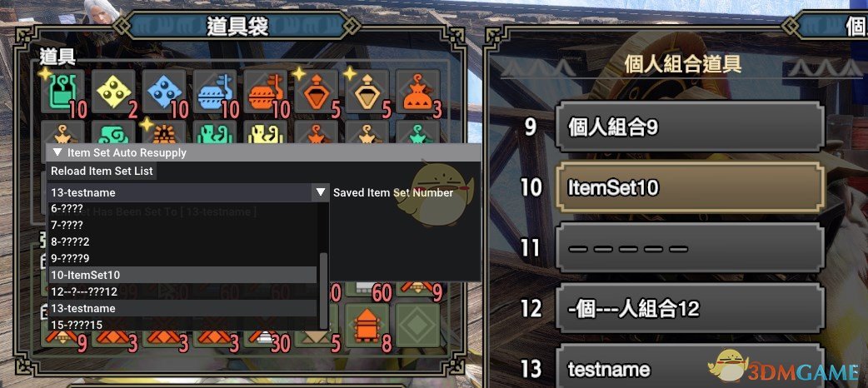The width and height of the screenshot is (868, 388).
Task: Click the dropdown list vertical scrollbar
Action: point(323,291)
